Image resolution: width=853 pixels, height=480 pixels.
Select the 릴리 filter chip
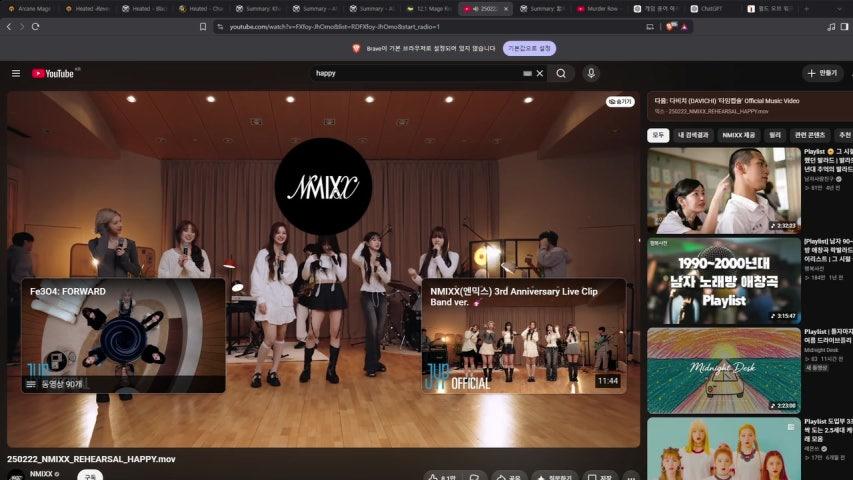click(x=775, y=135)
